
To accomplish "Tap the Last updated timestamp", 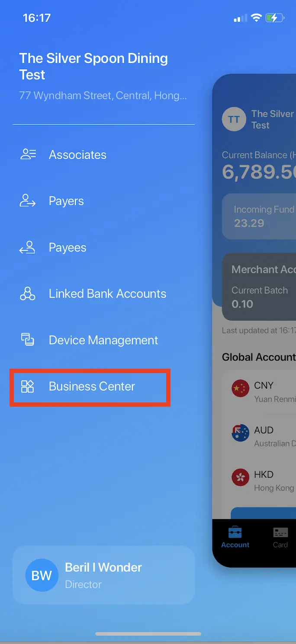I will coord(259,331).
